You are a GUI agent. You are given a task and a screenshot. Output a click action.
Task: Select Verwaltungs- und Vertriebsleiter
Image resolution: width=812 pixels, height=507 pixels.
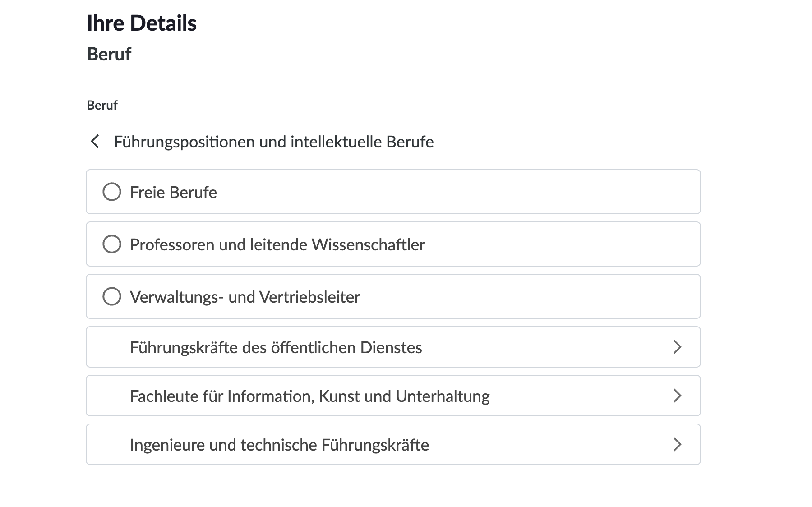tap(112, 296)
